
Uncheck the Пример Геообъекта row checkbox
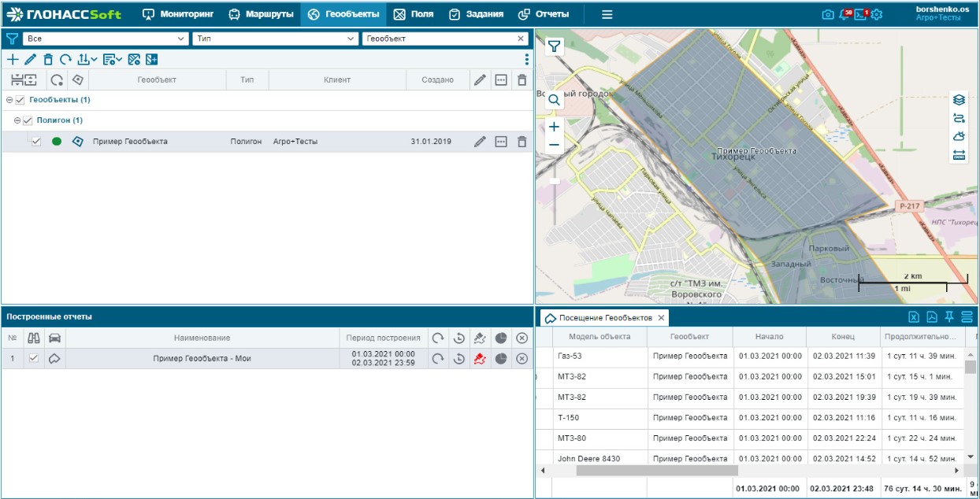[36, 142]
